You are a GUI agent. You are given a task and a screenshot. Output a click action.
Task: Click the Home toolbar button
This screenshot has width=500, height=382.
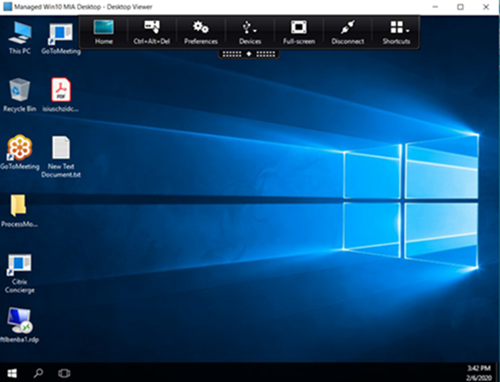tap(104, 32)
